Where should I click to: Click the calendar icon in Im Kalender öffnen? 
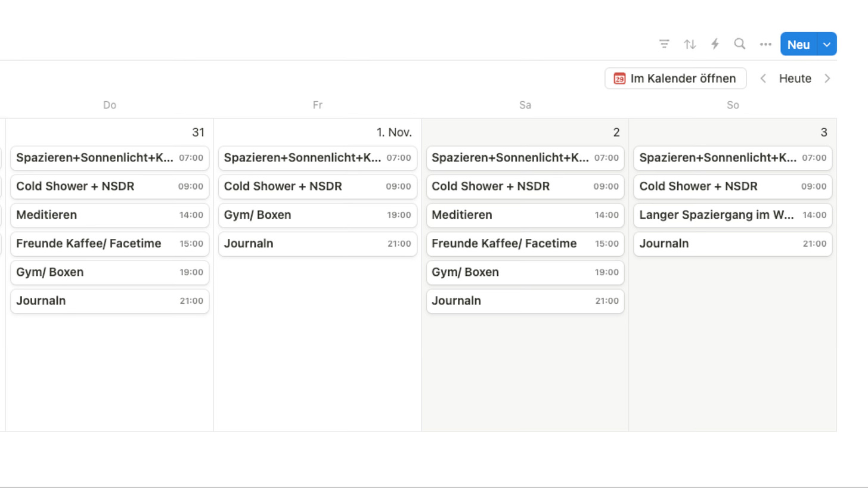click(619, 79)
